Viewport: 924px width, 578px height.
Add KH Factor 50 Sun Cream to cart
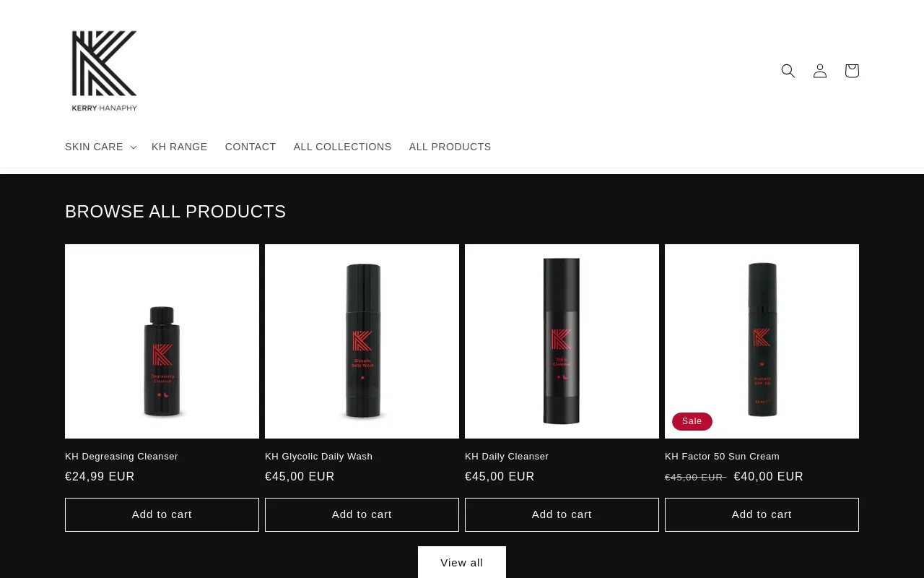pos(762,514)
